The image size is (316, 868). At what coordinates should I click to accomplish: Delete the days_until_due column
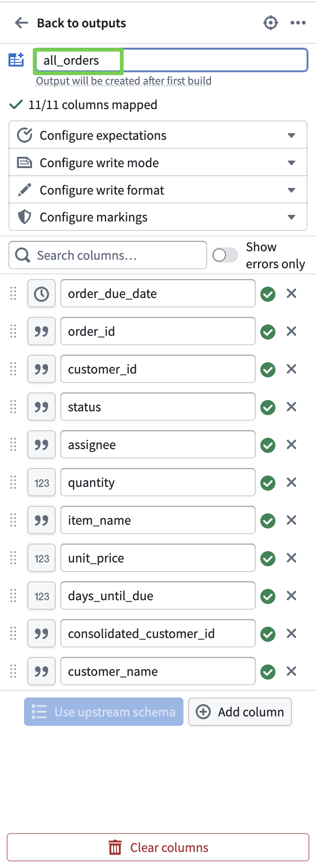click(291, 596)
